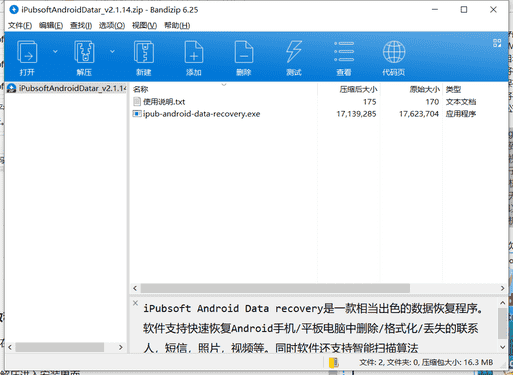The image size is (513, 375).
Task: Click the status text showing 16.3 MB
Action: [x=426, y=362]
